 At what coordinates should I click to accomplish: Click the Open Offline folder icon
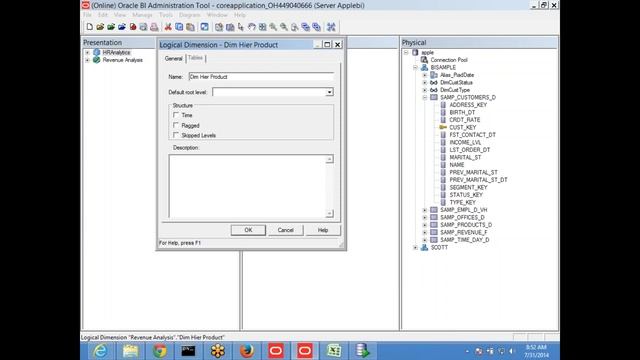coord(100,27)
